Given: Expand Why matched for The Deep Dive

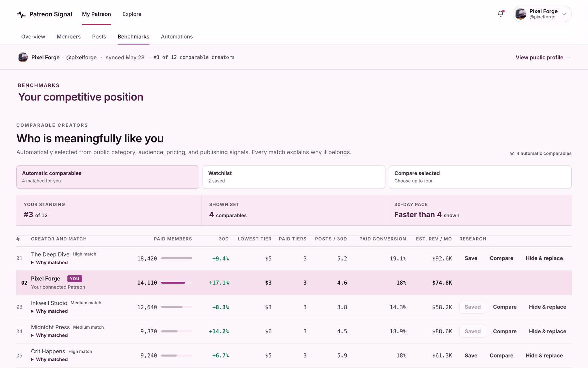Looking at the screenshot, I should pyautogui.click(x=49, y=263).
